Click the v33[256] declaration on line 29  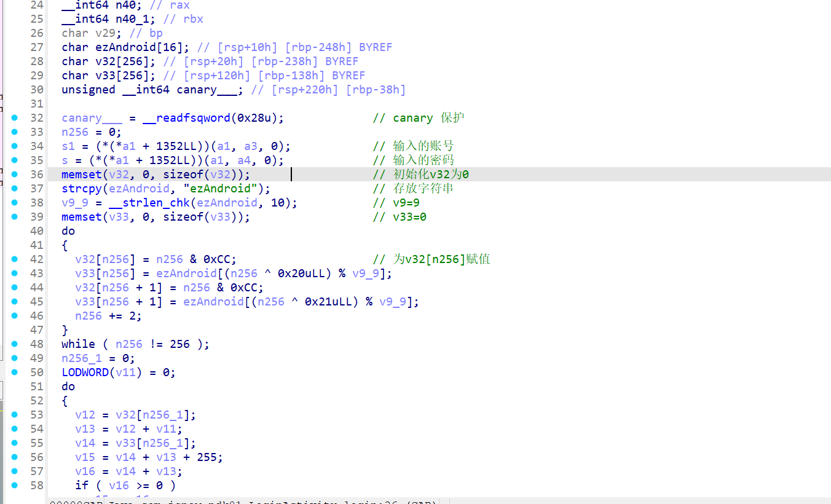[x=108, y=76]
